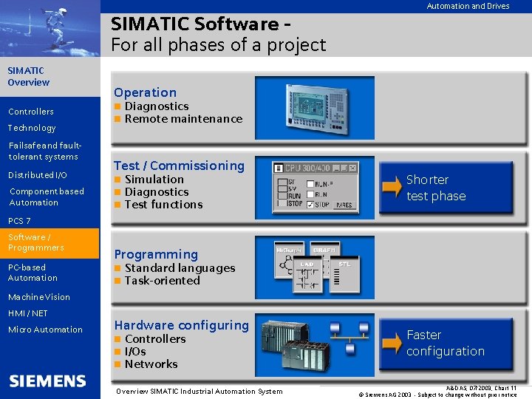Click the CPU 300/400 window image
This screenshot has height=399, width=532.
[x=316, y=188]
